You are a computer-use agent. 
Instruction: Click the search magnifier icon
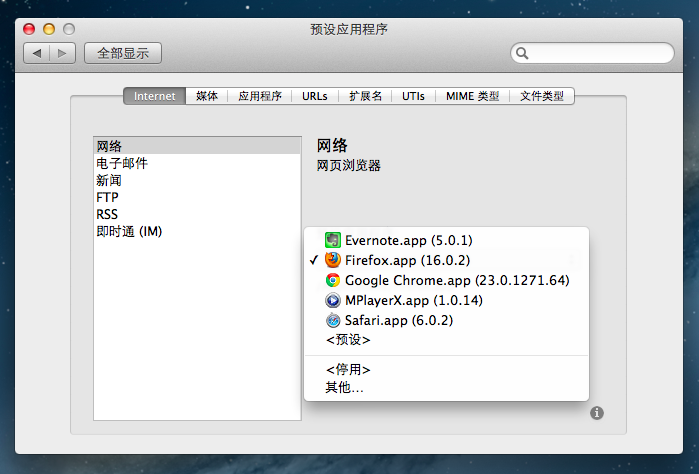pyautogui.click(x=522, y=54)
